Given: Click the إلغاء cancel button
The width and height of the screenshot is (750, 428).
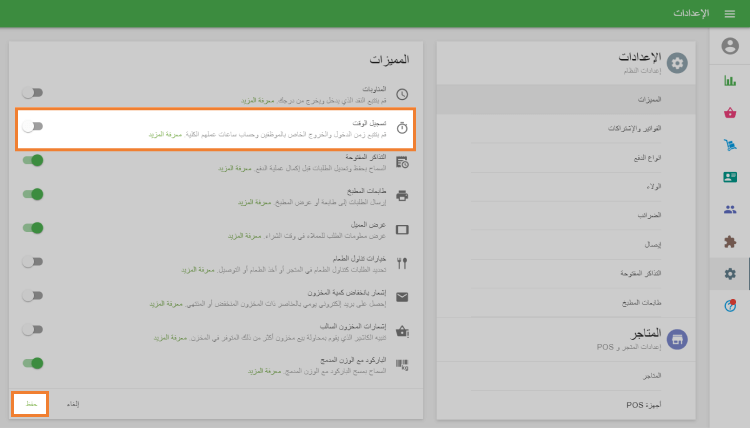Looking at the screenshot, I should pyautogui.click(x=73, y=404).
